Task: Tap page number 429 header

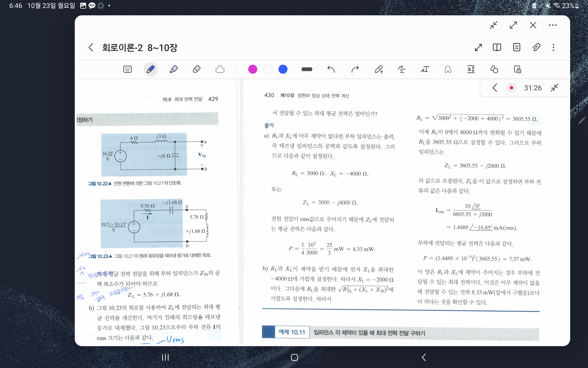Action: [213, 99]
